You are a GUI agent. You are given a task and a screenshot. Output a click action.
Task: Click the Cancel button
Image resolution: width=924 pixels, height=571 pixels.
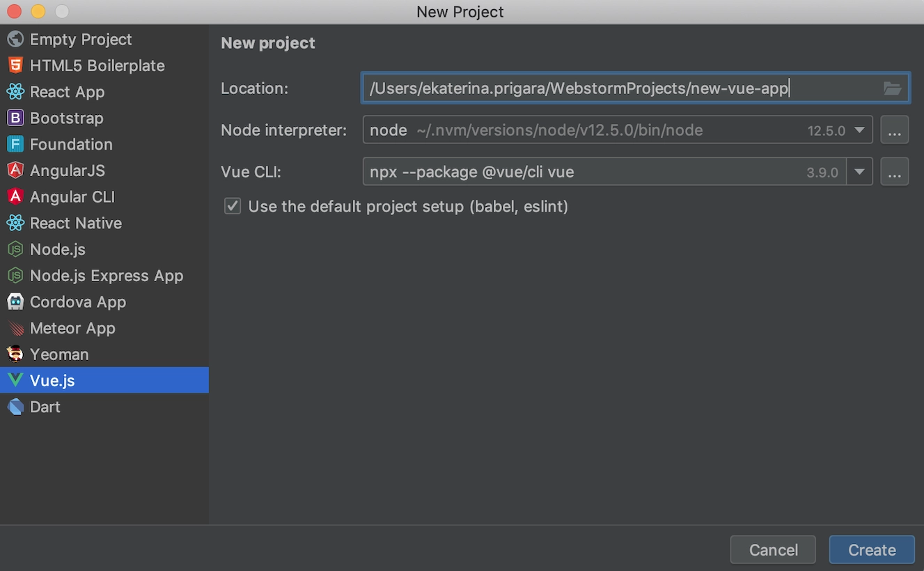tap(773, 549)
